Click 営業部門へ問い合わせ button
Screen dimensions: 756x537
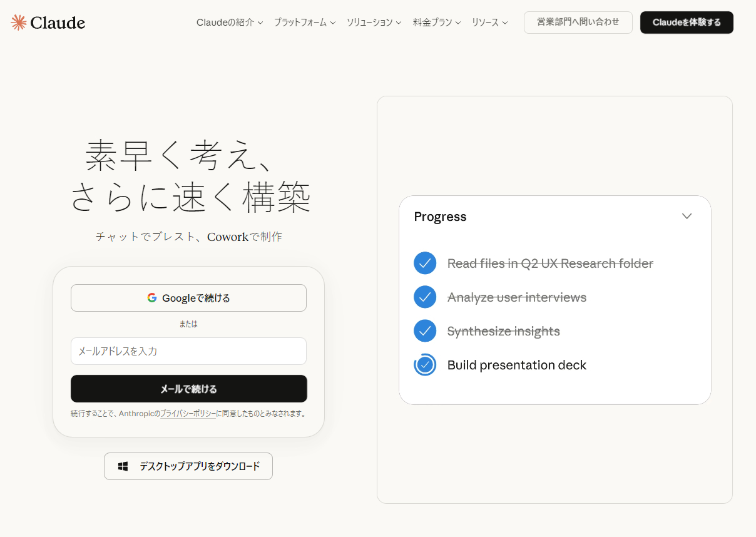point(578,23)
